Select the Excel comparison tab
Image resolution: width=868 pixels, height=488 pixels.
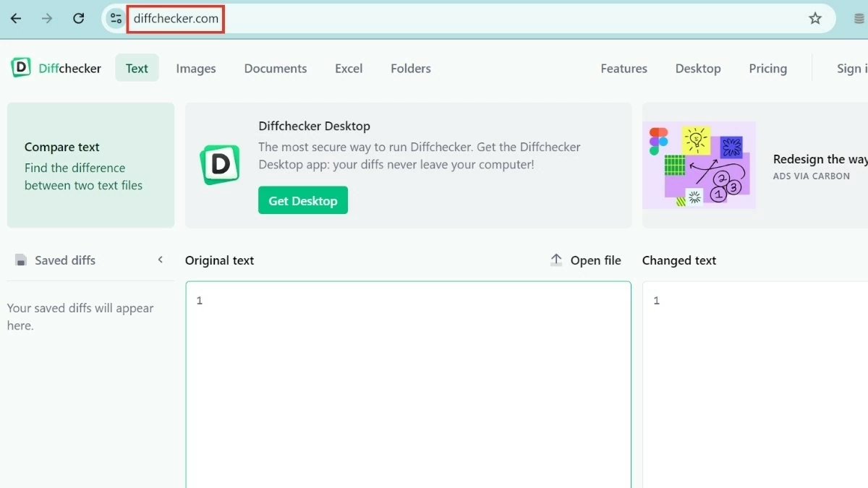[349, 68]
